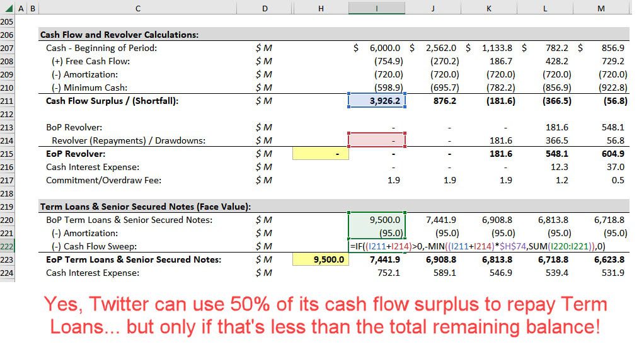Click the formula being edited in row 222
Viewport: 644px width, 347px height.
pyautogui.click(x=478, y=246)
